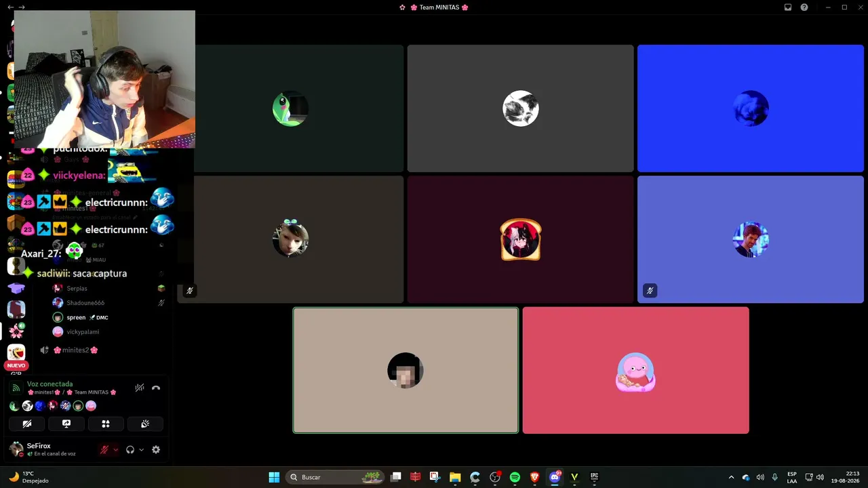
Task: Open the system tray microphone icon
Action: click(x=774, y=477)
